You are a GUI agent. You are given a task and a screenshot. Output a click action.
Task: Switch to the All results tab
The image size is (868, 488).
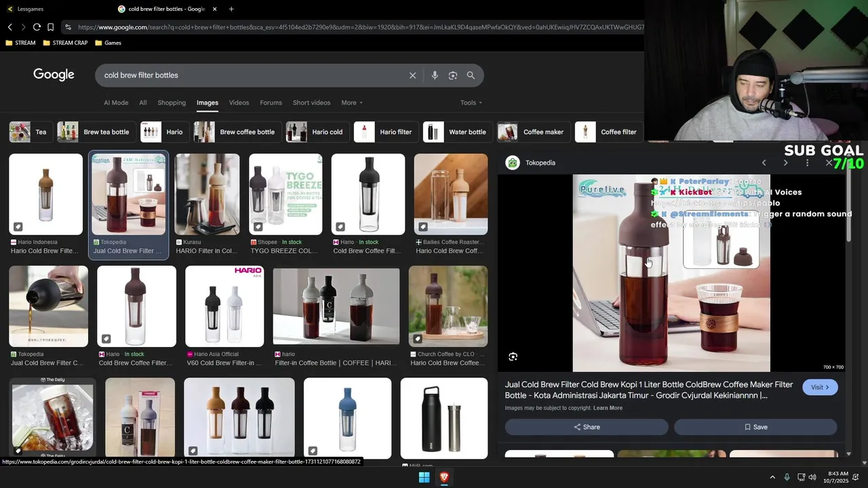click(143, 102)
